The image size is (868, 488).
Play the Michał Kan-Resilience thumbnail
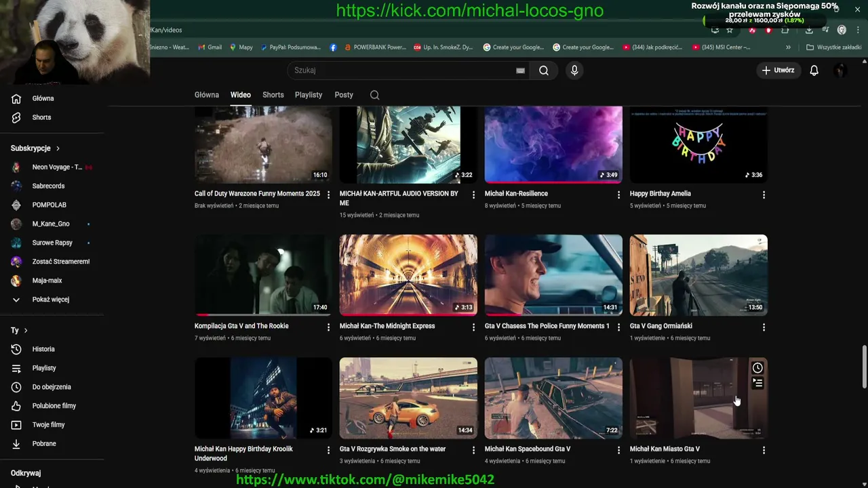pyautogui.click(x=553, y=144)
